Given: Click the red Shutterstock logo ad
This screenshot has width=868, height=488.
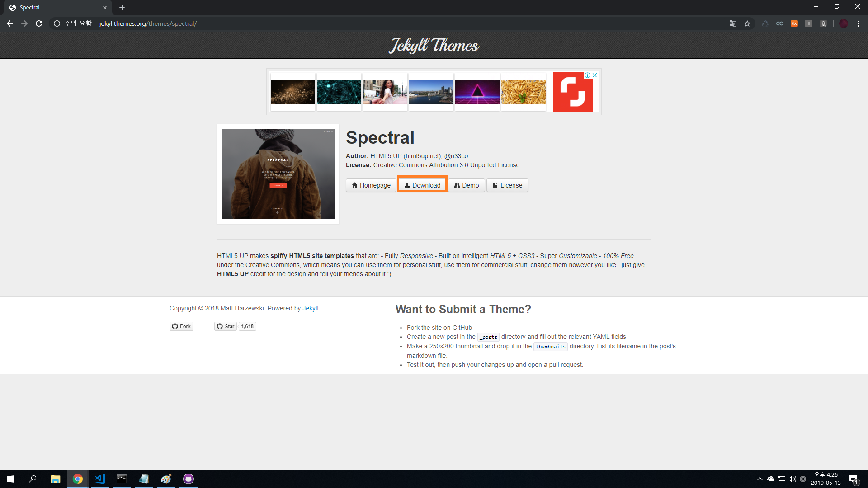Looking at the screenshot, I should pos(572,92).
